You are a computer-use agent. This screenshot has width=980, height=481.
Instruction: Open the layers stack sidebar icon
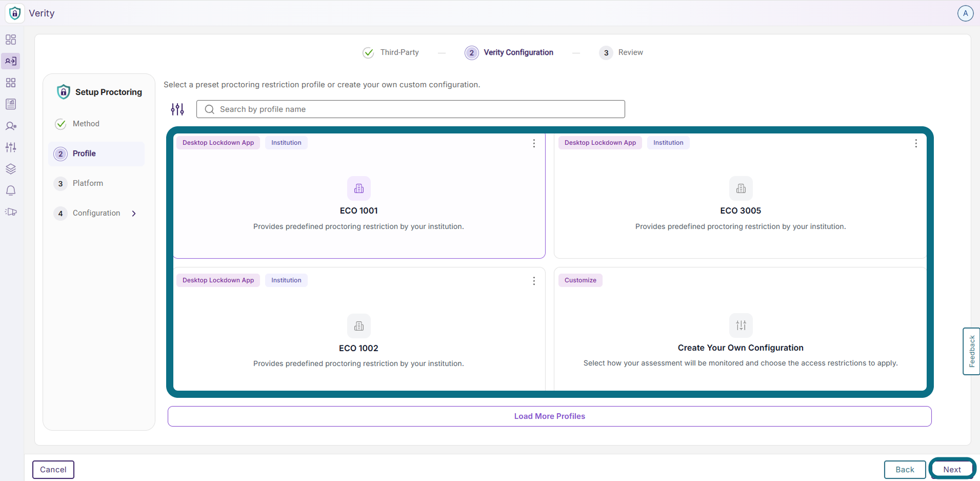pyautogui.click(x=11, y=169)
